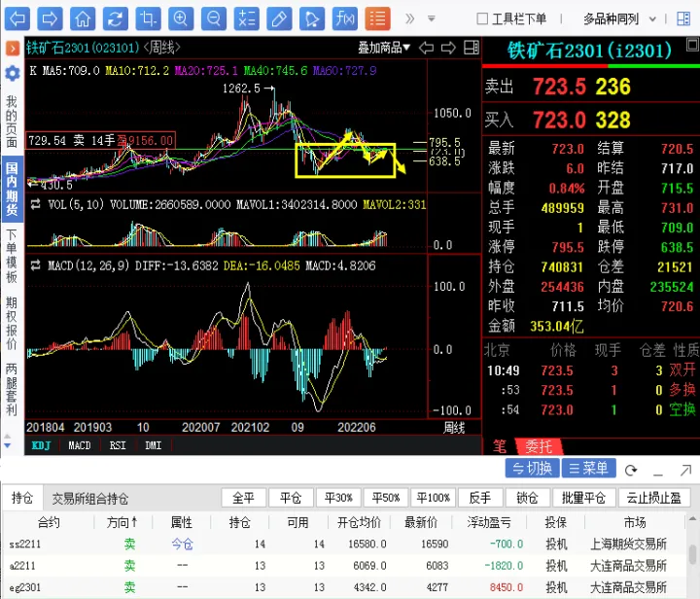This screenshot has height=599, width=700.
Task: Select the crop/screenshot tool icon
Action: (148, 18)
